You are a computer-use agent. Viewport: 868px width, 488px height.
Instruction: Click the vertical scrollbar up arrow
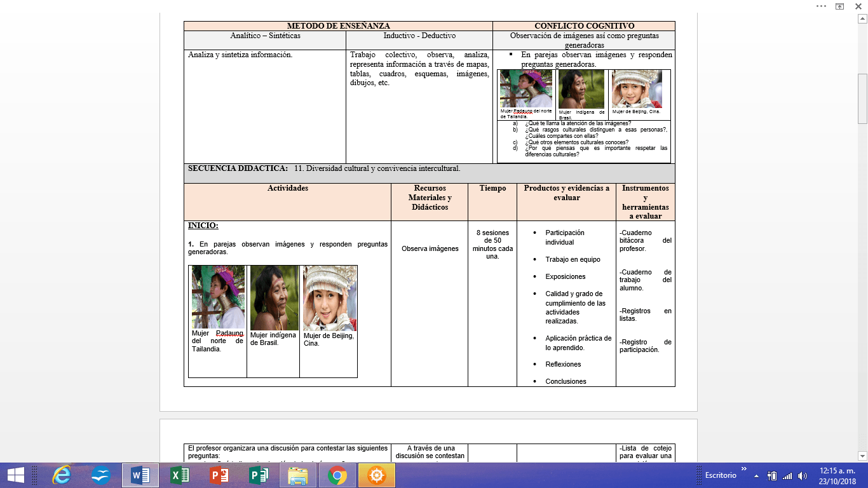click(x=862, y=19)
